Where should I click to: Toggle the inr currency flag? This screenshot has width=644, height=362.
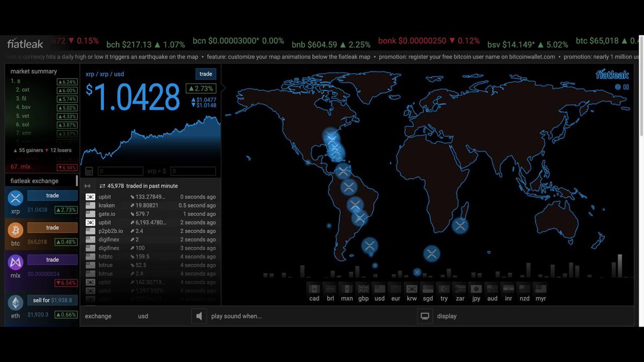pyautogui.click(x=508, y=289)
